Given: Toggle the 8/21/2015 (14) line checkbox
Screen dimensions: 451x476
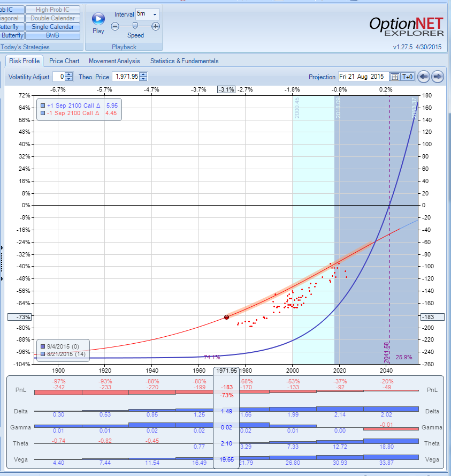Looking at the screenshot, I should tap(43, 354).
